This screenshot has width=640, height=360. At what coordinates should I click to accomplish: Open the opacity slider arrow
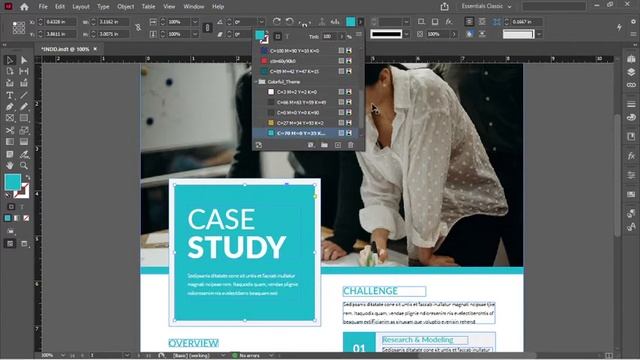pyautogui.click(x=453, y=34)
